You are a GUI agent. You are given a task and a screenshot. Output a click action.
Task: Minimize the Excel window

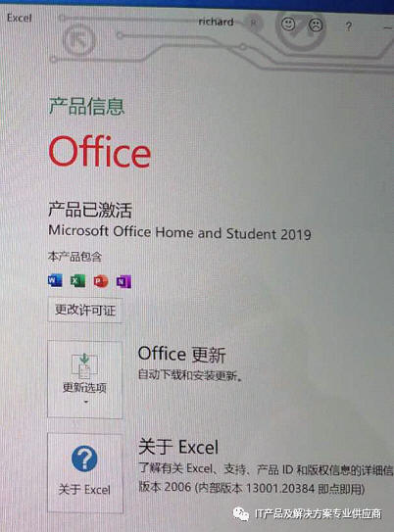387,27
